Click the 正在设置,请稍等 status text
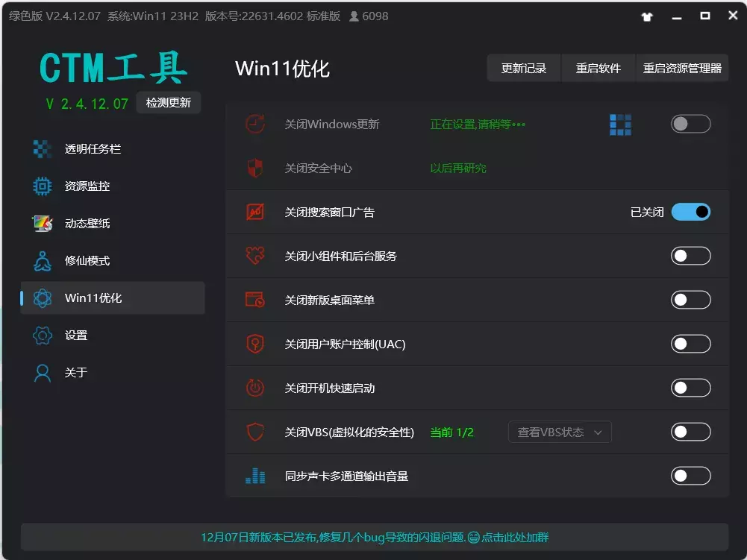Viewport: 747px width, 560px height. [478, 125]
